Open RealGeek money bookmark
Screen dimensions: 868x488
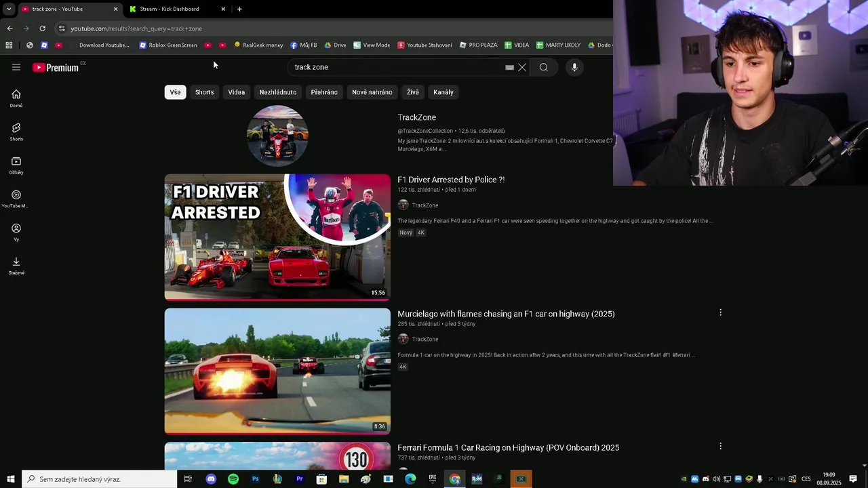[x=258, y=45]
